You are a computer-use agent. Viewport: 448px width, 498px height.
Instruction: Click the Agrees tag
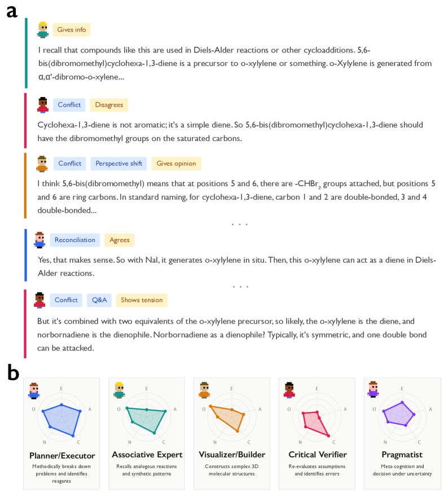click(120, 240)
